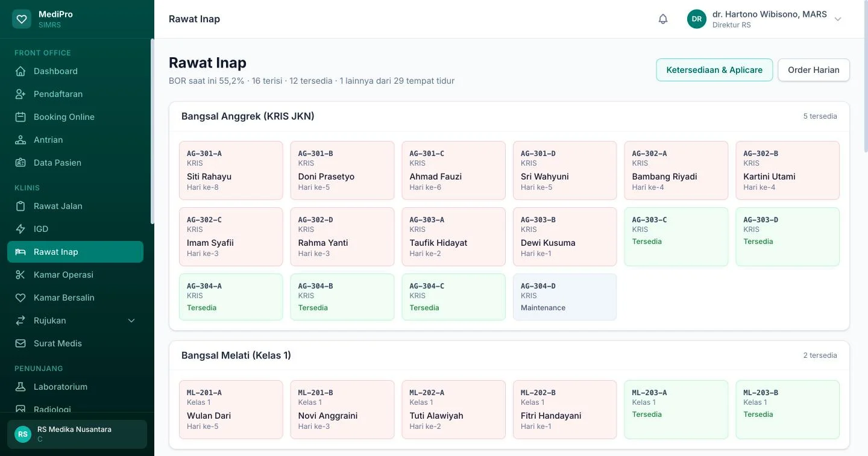Click the Dashboard home icon
The width and height of the screenshot is (868, 456).
(20, 71)
